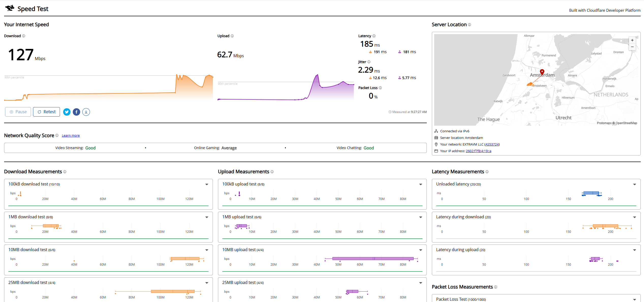
Task: Open the OpenStreetMap attribution link
Action: click(x=626, y=123)
